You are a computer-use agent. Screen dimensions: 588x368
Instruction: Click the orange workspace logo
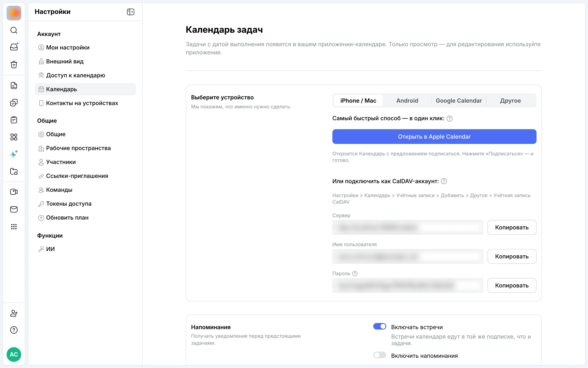pos(14,13)
